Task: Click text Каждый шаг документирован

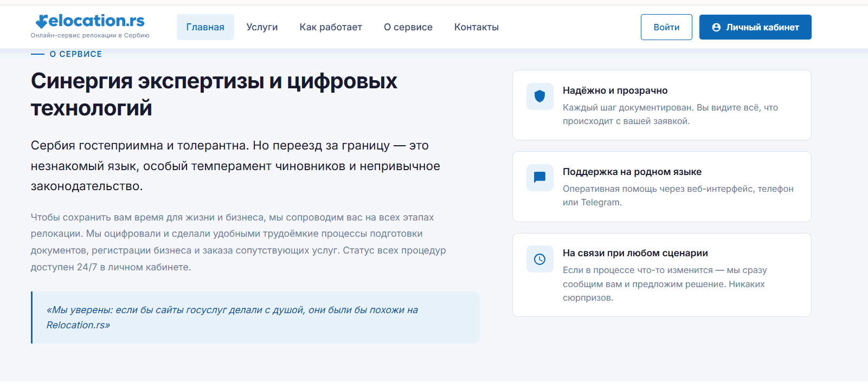Action: [x=670, y=114]
